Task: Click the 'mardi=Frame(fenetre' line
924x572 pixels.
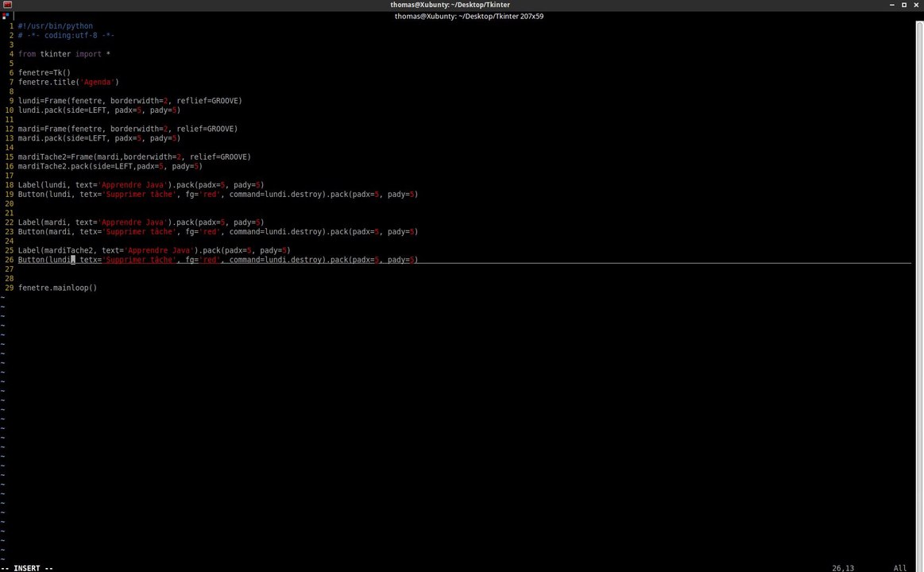Action: click(128, 129)
